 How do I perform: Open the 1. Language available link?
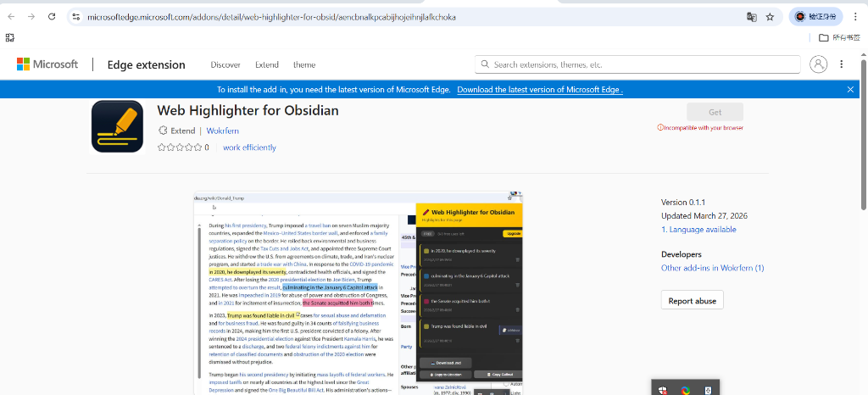click(x=698, y=230)
